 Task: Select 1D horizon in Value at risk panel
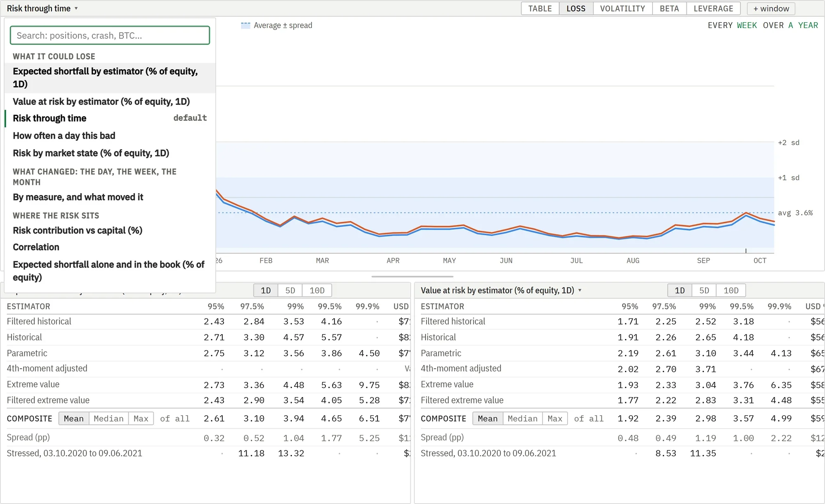(680, 290)
